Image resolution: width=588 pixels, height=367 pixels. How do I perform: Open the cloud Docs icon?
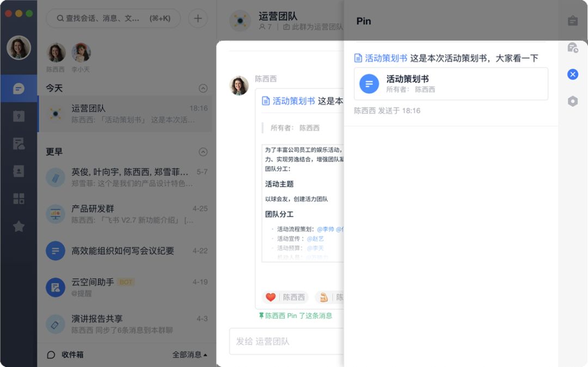[x=18, y=143]
